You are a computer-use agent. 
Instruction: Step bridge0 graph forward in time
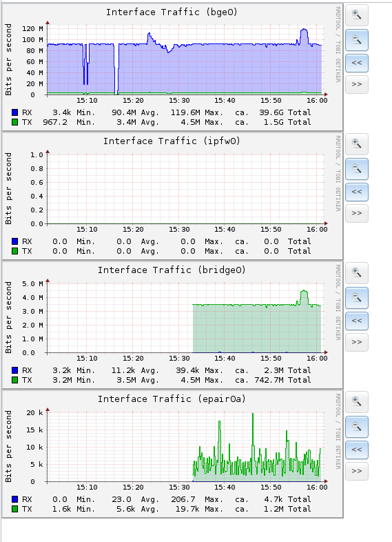click(x=357, y=342)
